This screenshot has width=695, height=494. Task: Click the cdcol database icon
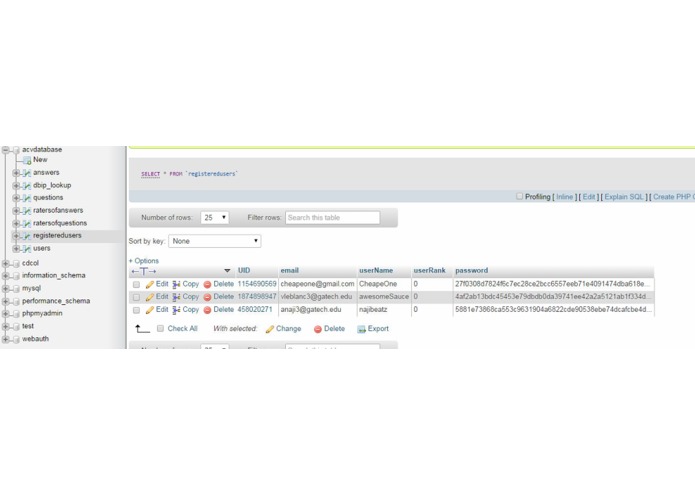click(16, 264)
